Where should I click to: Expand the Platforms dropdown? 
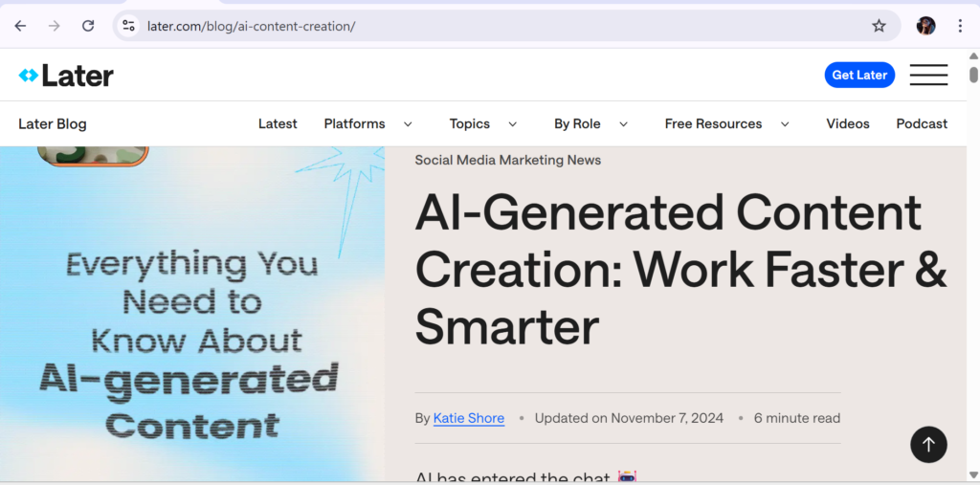click(x=367, y=123)
